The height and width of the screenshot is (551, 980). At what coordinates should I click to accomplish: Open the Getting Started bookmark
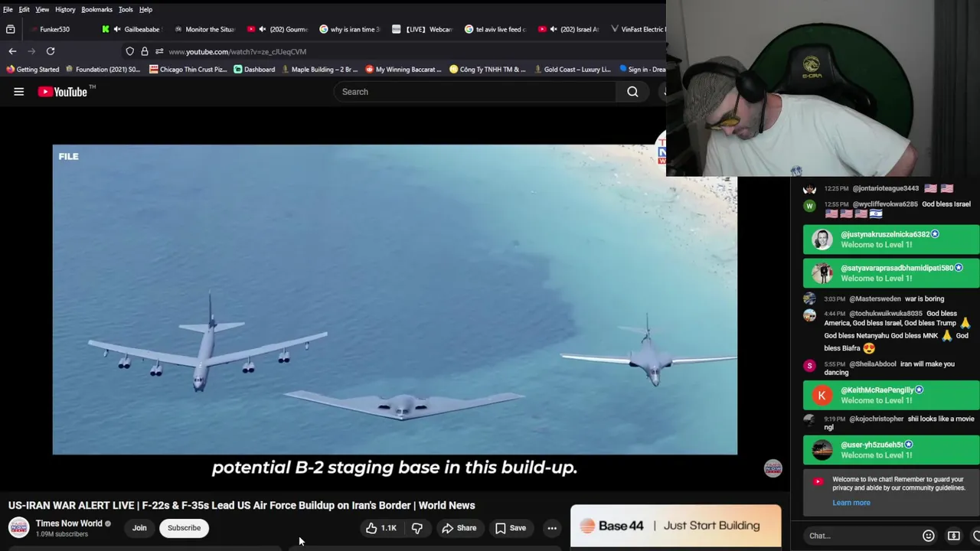tap(32, 70)
